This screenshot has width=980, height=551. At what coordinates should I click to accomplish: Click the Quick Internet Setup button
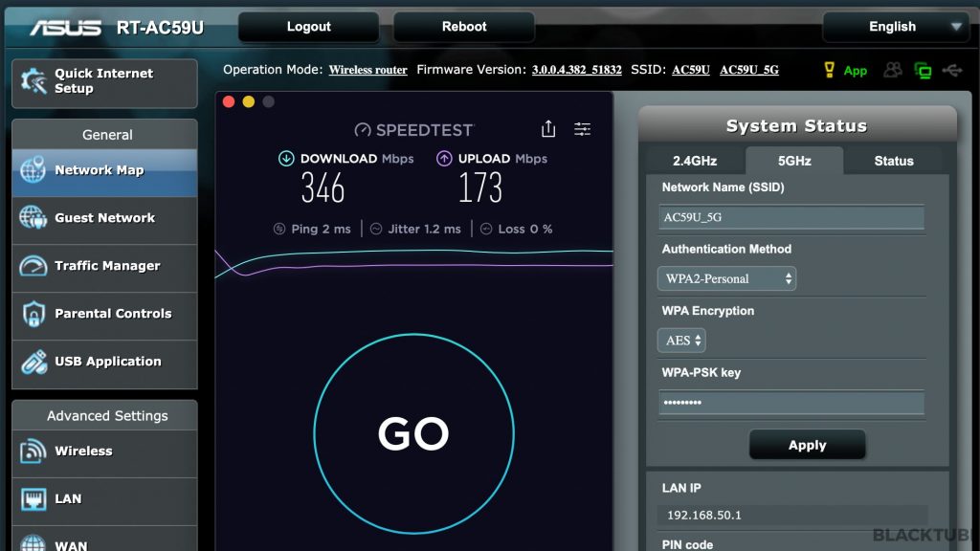[x=104, y=83]
